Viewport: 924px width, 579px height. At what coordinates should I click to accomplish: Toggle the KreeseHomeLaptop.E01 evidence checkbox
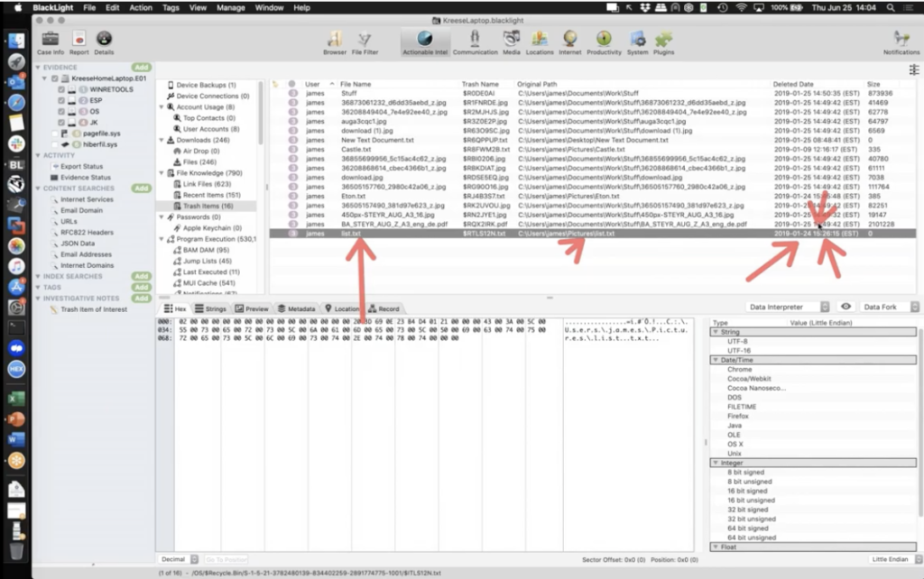[55, 78]
